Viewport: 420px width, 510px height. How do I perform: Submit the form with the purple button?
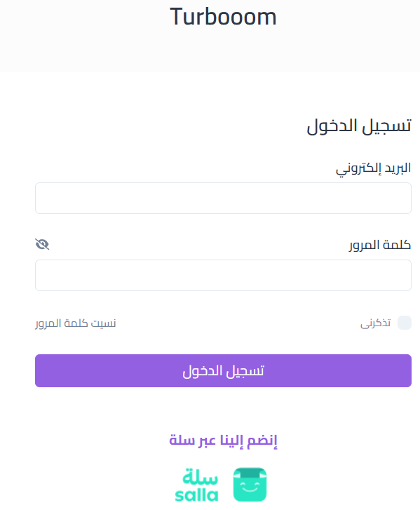[x=224, y=371]
